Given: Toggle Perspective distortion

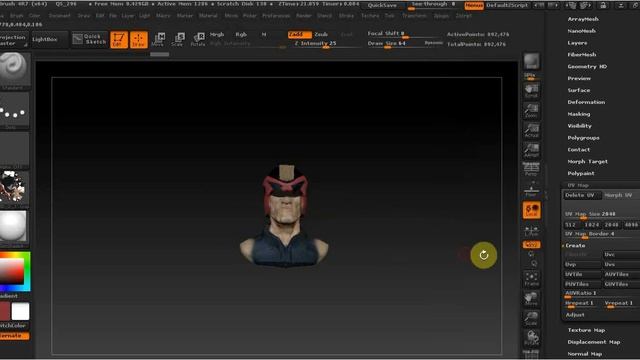Looking at the screenshot, I should coord(531,169).
